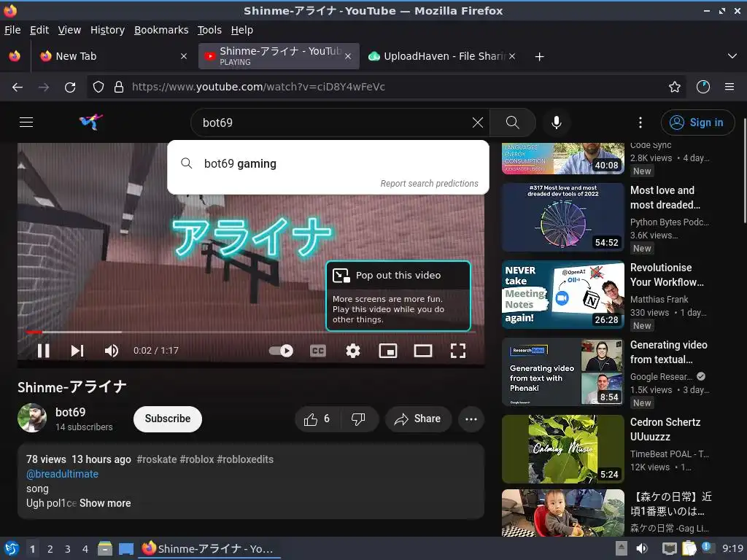Go to YouTube home via logo

click(x=91, y=122)
